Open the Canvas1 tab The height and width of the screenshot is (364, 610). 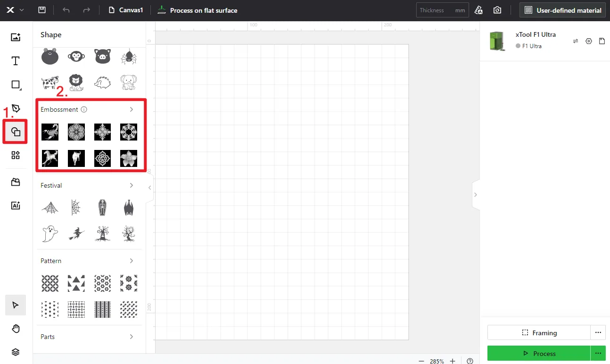[125, 10]
